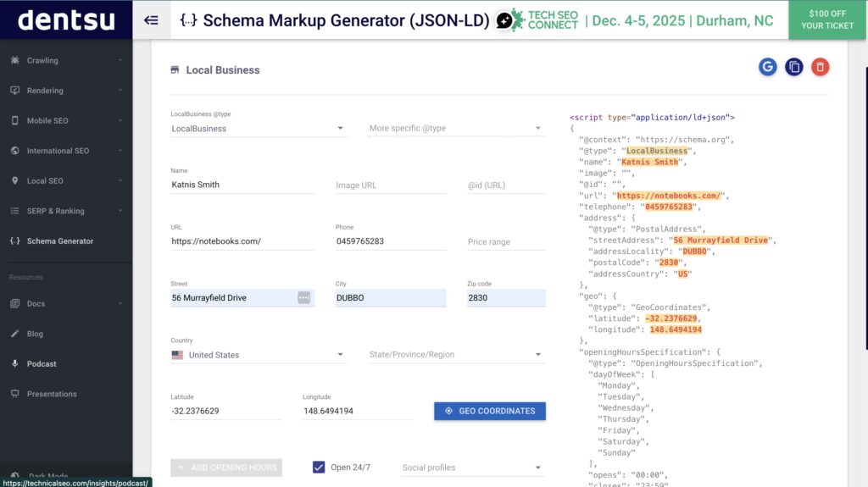Click the Blog pencil icon
Viewport: 868px width, 487px height.
coord(15,334)
